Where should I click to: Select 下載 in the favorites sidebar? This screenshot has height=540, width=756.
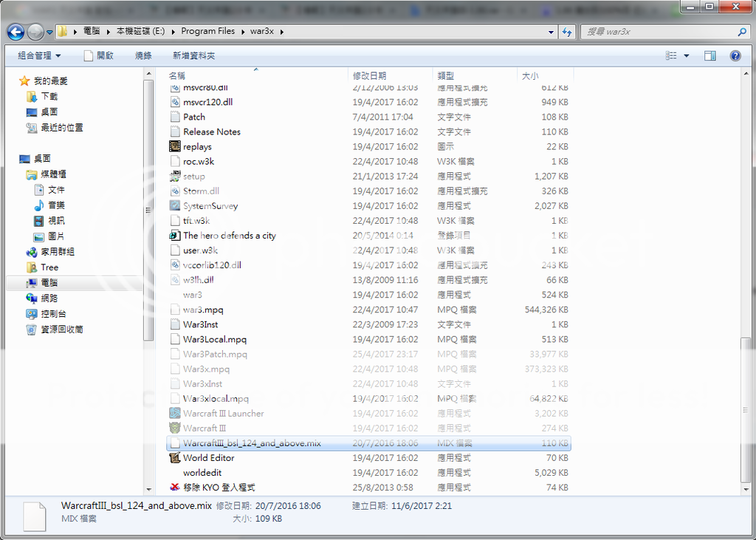tap(49, 96)
